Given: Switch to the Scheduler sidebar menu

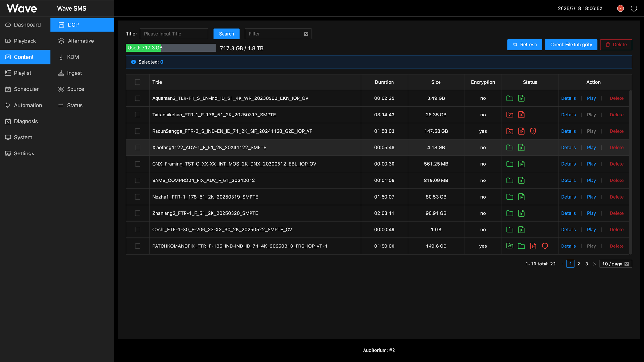Looking at the screenshot, I should (x=26, y=89).
